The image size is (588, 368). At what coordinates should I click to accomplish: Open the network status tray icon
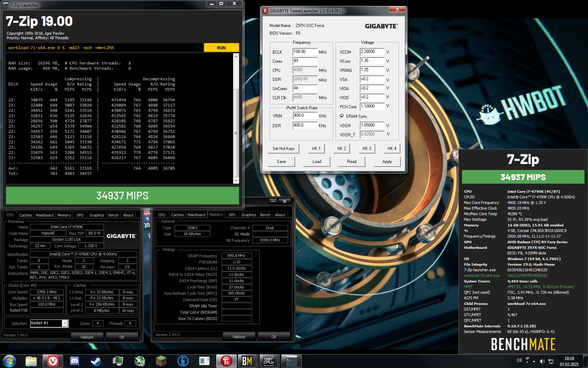coord(551,361)
